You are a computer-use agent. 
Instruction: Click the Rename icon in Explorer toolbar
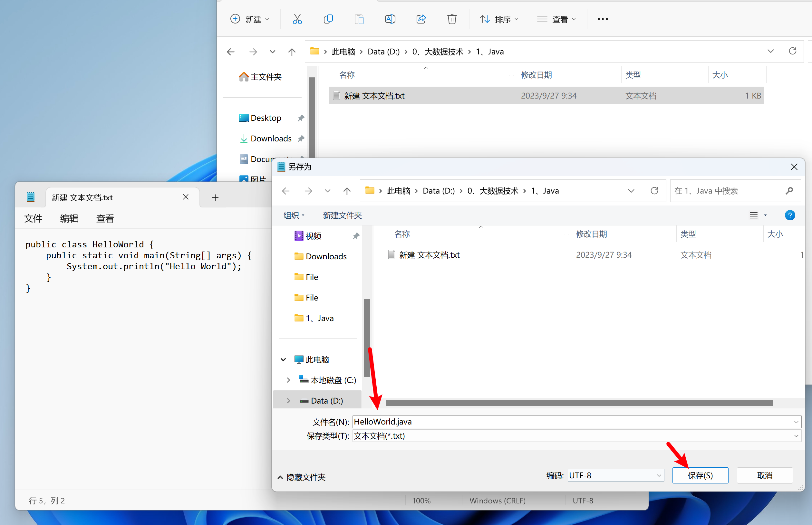tap(390, 19)
